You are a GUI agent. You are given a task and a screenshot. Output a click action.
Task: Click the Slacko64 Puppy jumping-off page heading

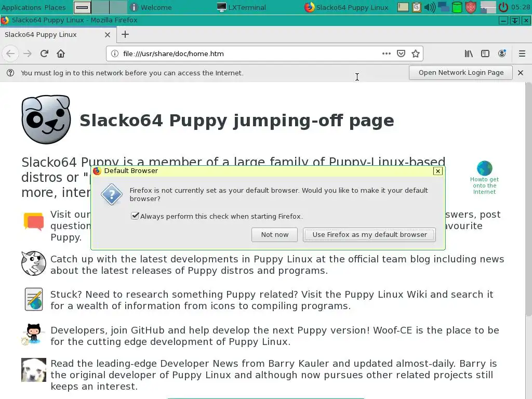tap(237, 121)
